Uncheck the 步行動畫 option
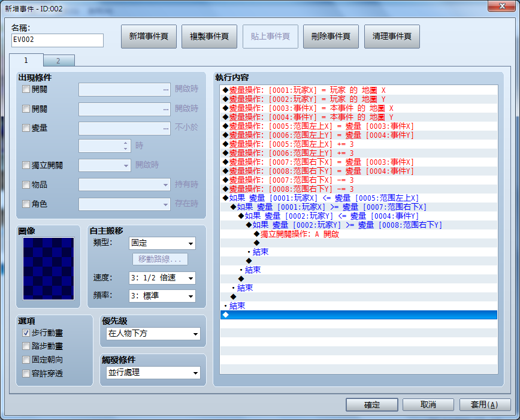The image size is (520, 420). [26, 333]
